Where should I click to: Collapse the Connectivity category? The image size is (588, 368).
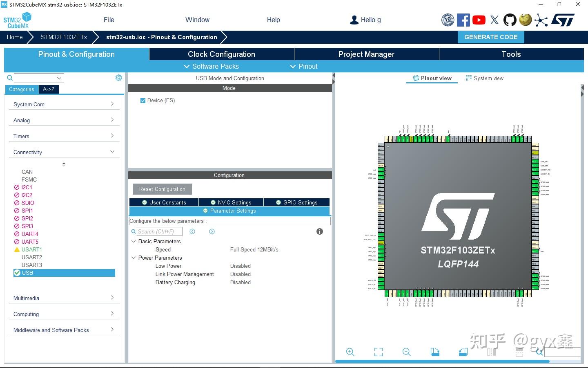(x=64, y=152)
